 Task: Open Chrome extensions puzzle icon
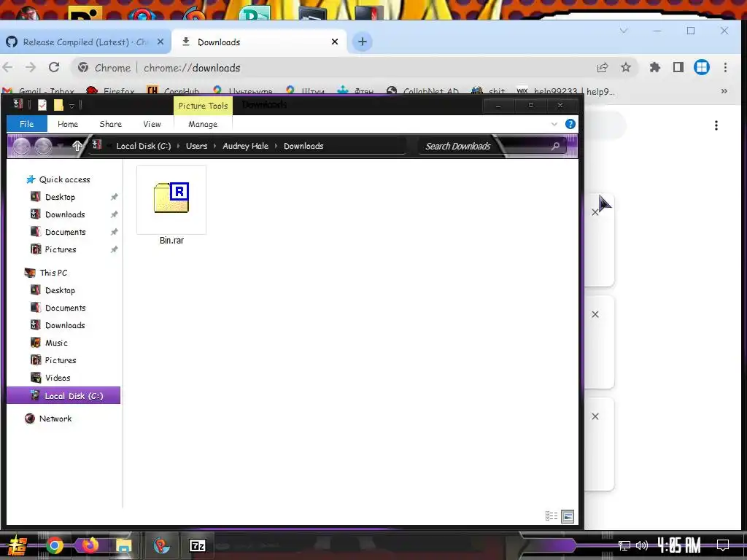pyautogui.click(x=655, y=68)
